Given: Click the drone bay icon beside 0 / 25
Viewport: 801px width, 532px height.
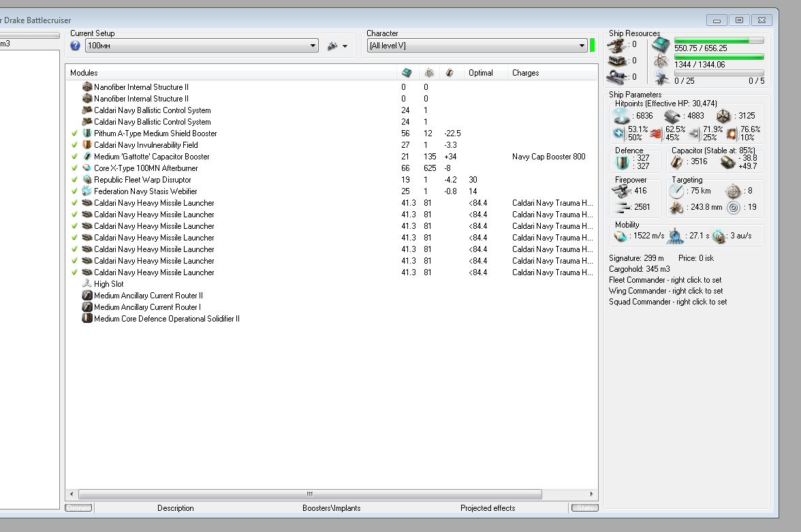Looking at the screenshot, I should pos(662,78).
